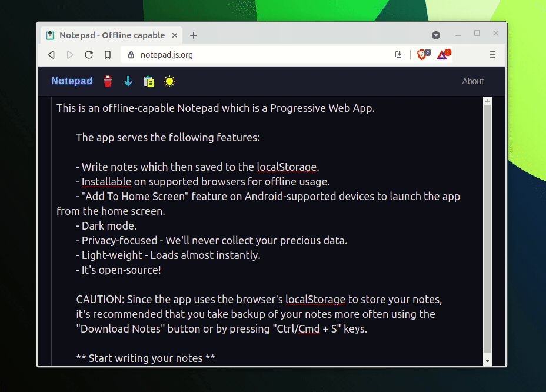Bookmark this page with the bookmark icon
This screenshot has width=546, height=392.
(108, 55)
